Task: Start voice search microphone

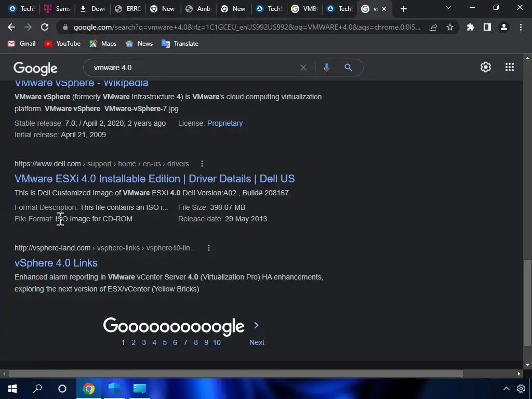Action: click(326, 68)
